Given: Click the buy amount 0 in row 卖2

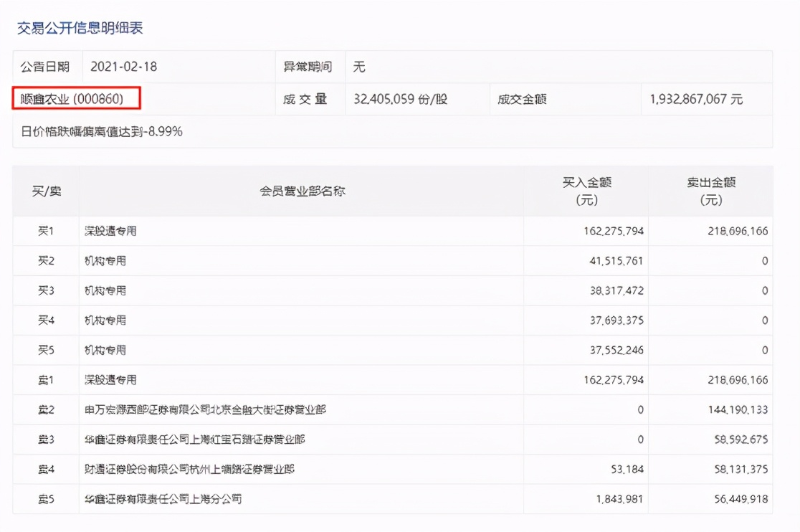Looking at the screenshot, I should point(640,409).
